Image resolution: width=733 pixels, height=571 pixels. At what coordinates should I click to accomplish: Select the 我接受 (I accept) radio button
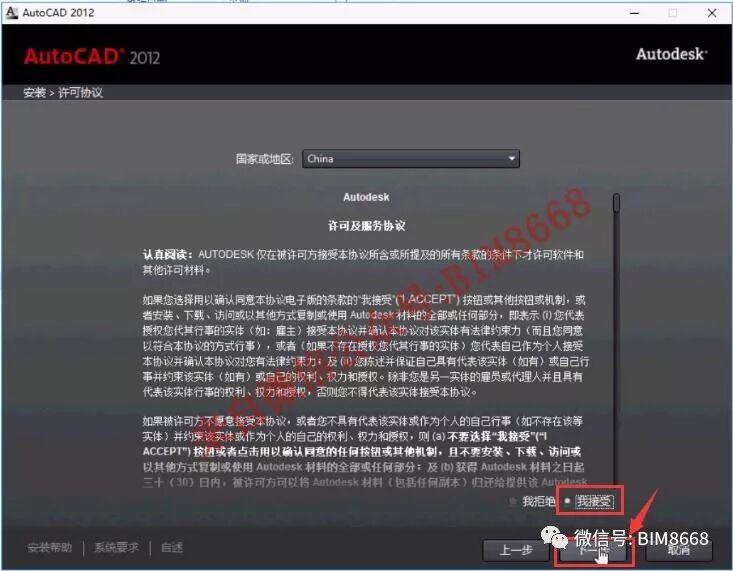coord(567,501)
